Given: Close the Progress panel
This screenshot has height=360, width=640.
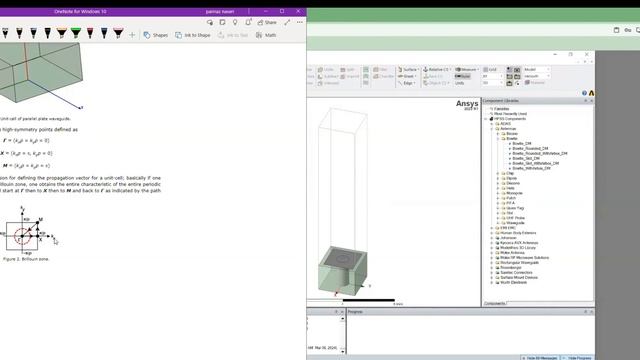Looking at the screenshot, I should click(x=591, y=312).
